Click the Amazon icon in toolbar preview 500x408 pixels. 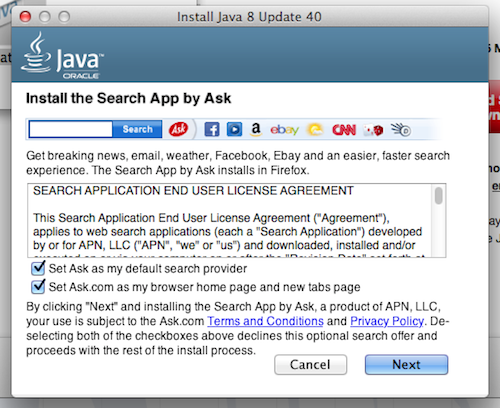[256, 129]
